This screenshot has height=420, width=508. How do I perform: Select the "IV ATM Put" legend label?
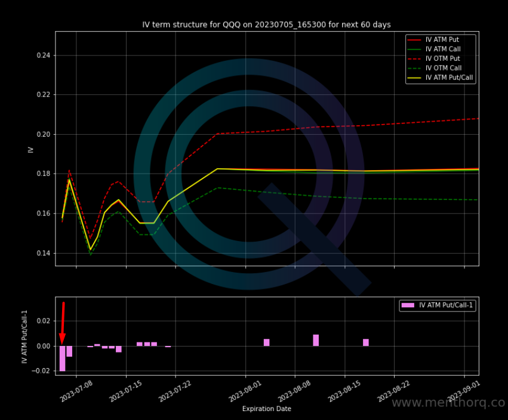tap(442, 39)
